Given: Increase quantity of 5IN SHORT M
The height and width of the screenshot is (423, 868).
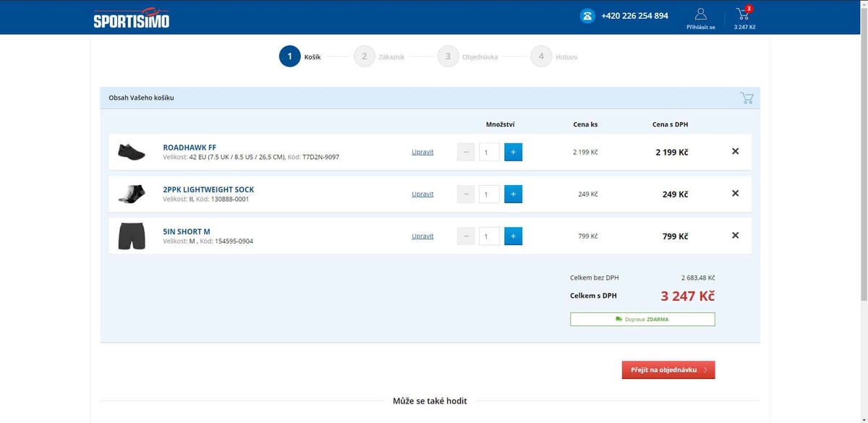Looking at the screenshot, I should [x=513, y=236].
